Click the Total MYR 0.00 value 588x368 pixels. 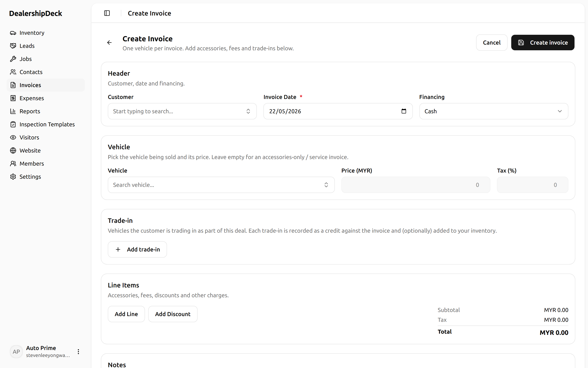(554, 332)
